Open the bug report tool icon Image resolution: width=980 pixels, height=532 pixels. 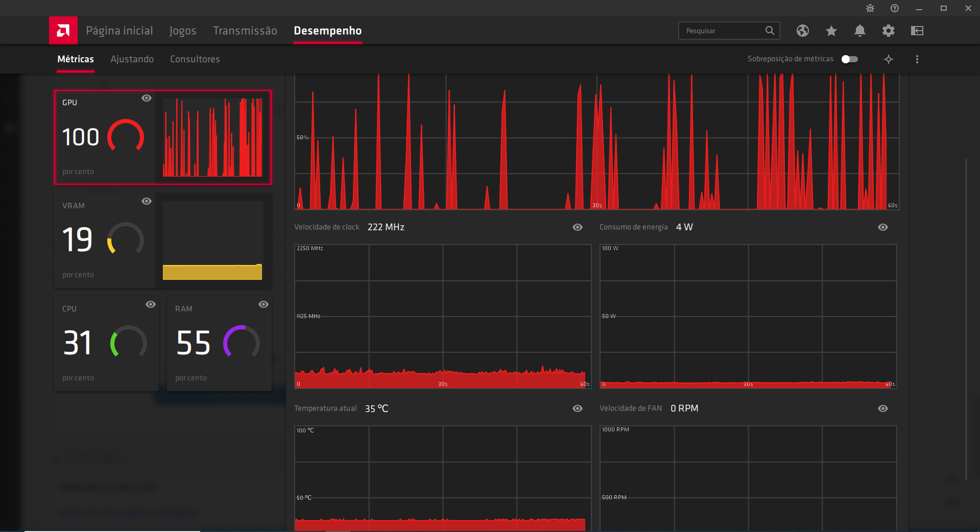coord(870,8)
